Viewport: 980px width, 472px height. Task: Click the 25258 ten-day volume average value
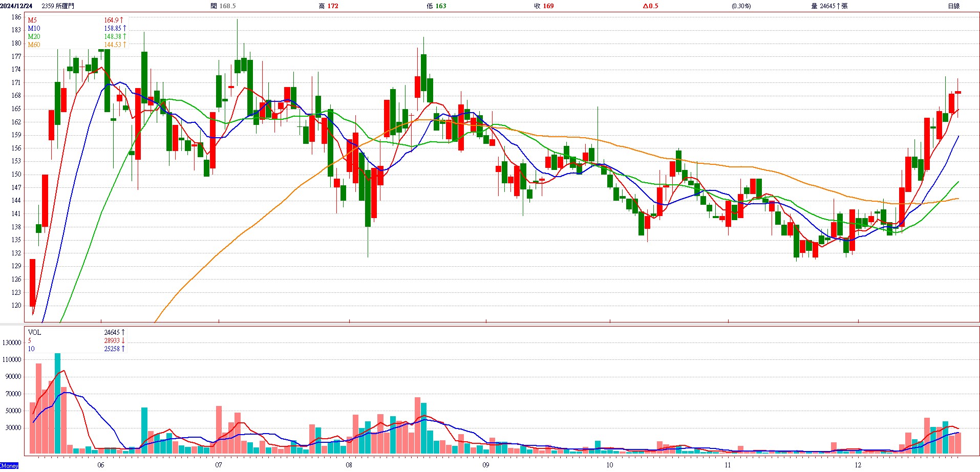pyautogui.click(x=112, y=349)
